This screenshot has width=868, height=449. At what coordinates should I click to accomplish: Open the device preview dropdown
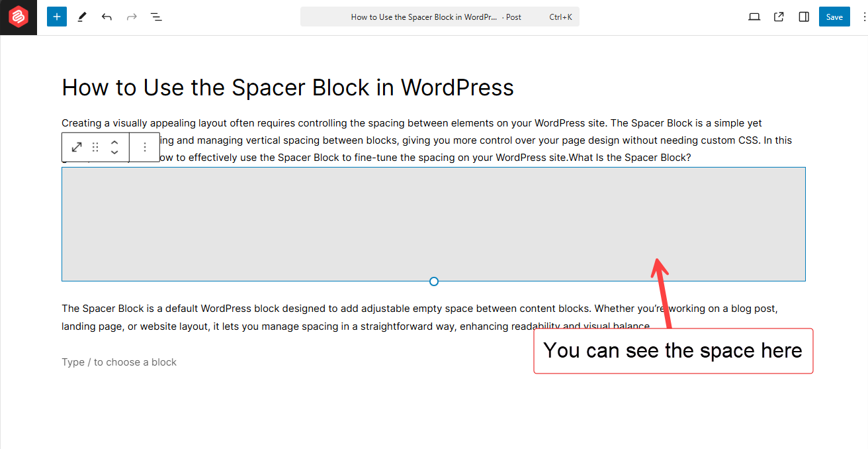(754, 17)
